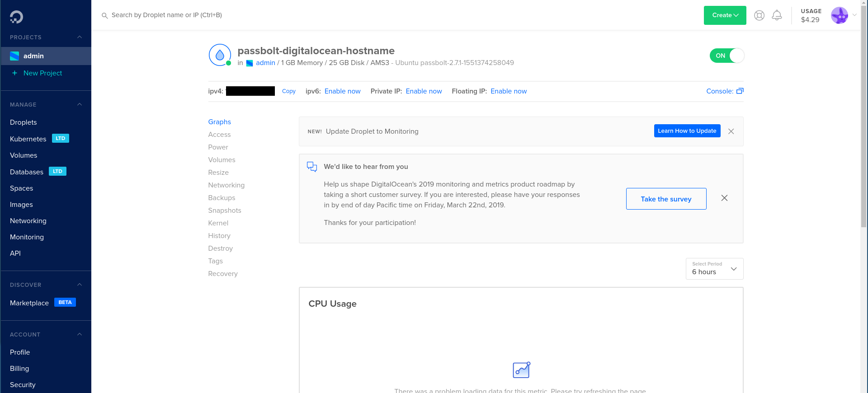Open Spaces in the sidebar
The height and width of the screenshot is (393, 868).
pos(22,188)
